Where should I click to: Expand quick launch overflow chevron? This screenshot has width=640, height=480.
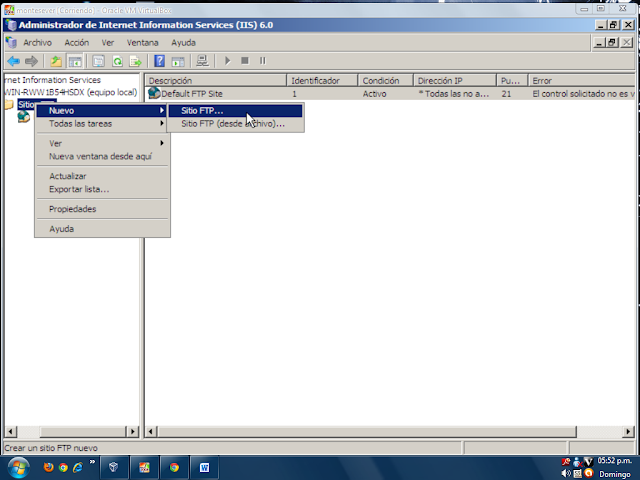click(x=92, y=462)
